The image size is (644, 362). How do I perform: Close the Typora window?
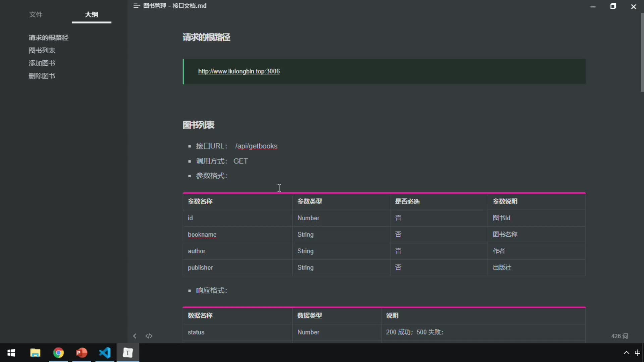[633, 6]
